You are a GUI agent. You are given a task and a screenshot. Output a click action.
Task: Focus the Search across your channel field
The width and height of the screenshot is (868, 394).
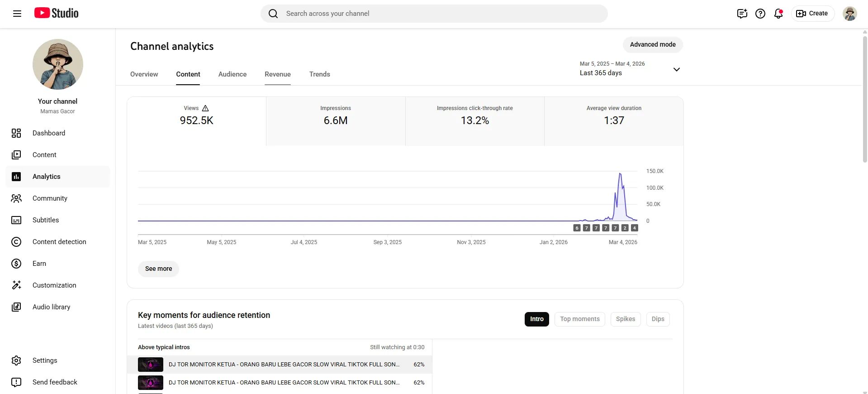coord(434,14)
